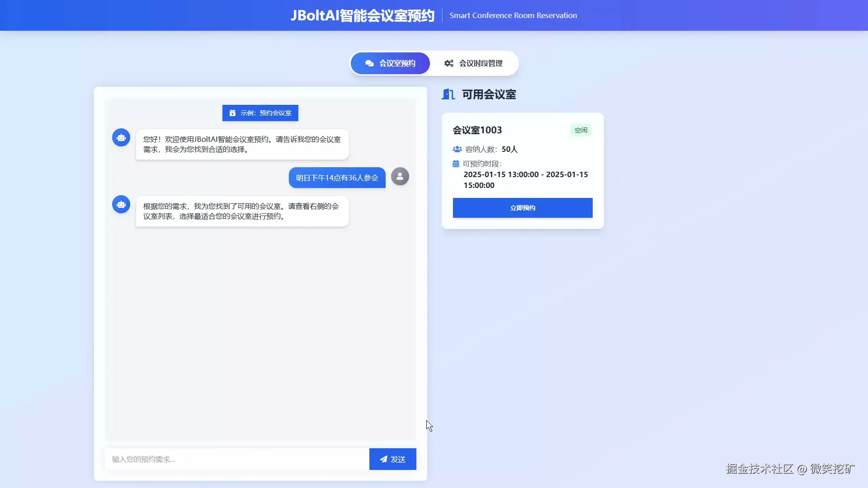Viewport: 868px width, 488px height.
Task: Click the user avatar icon
Action: (400, 177)
